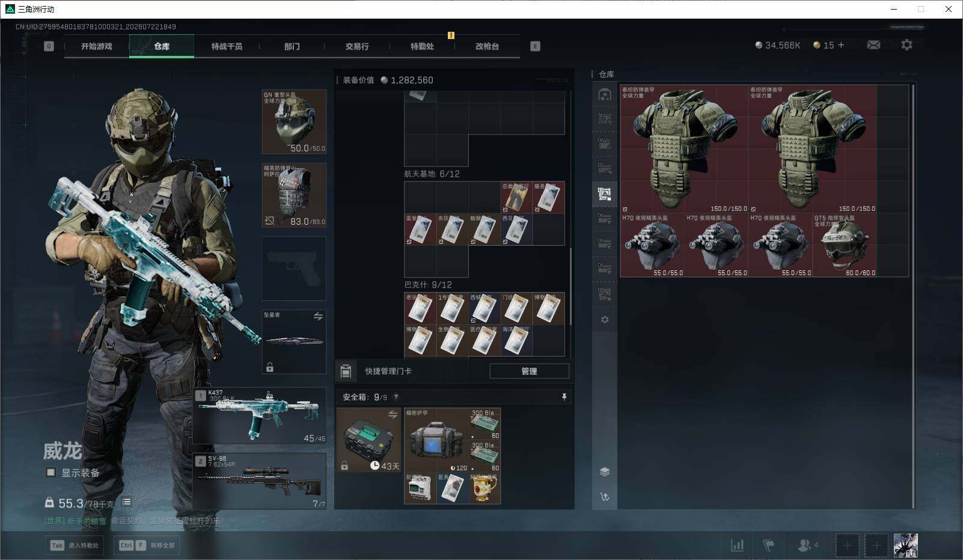This screenshot has height=560, width=963.
Task: Open the 特勤处 tab
Action: coord(422,46)
